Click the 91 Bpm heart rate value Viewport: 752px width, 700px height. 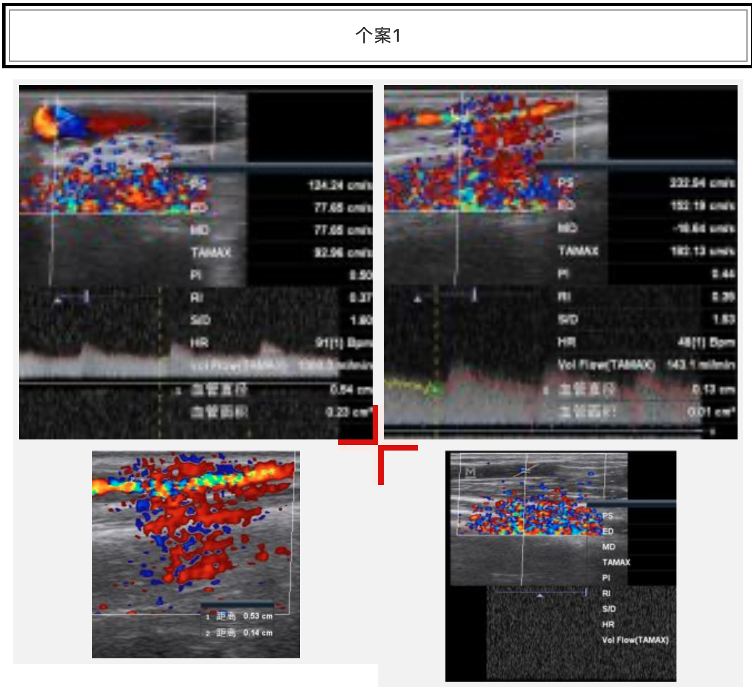click(x=343, y=343)
